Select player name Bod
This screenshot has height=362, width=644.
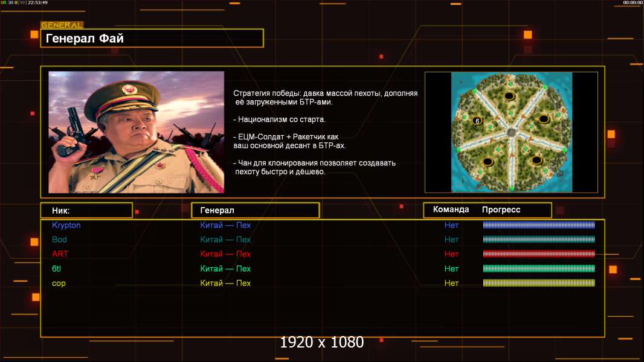(59, 240)
